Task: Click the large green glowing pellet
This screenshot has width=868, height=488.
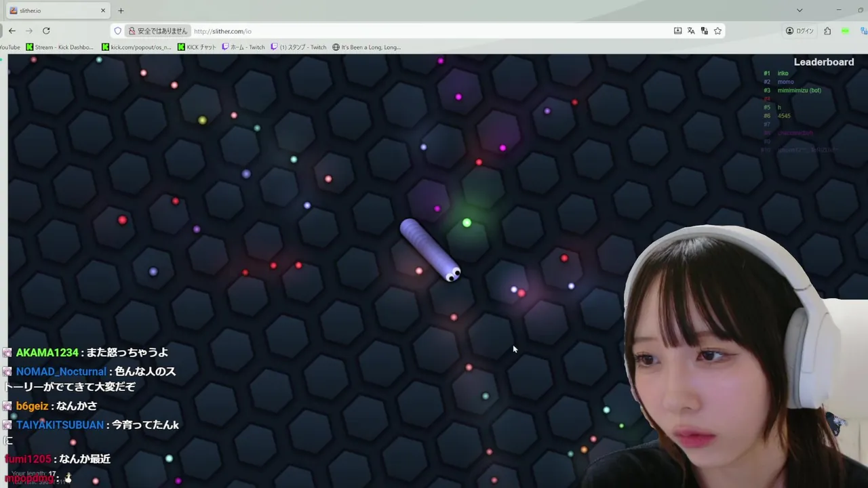Action: 467,222
